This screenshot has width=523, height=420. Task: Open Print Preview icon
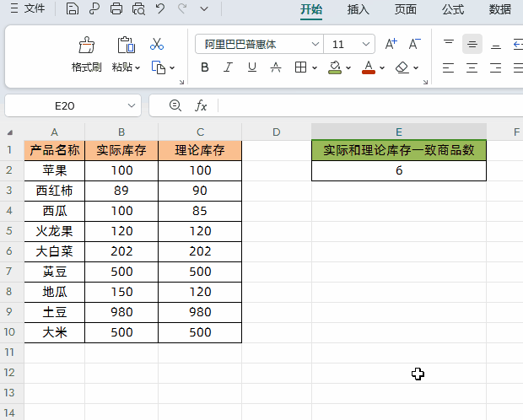point(138,8)
